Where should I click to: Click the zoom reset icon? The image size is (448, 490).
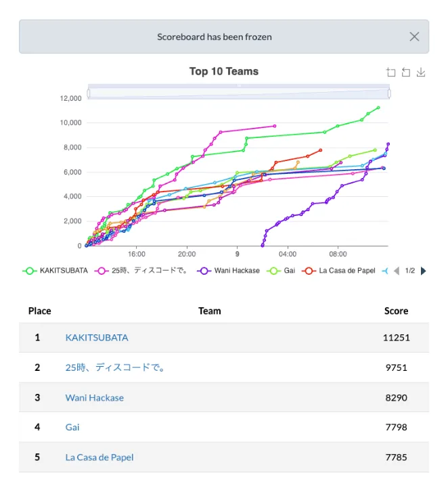(405, 72)
